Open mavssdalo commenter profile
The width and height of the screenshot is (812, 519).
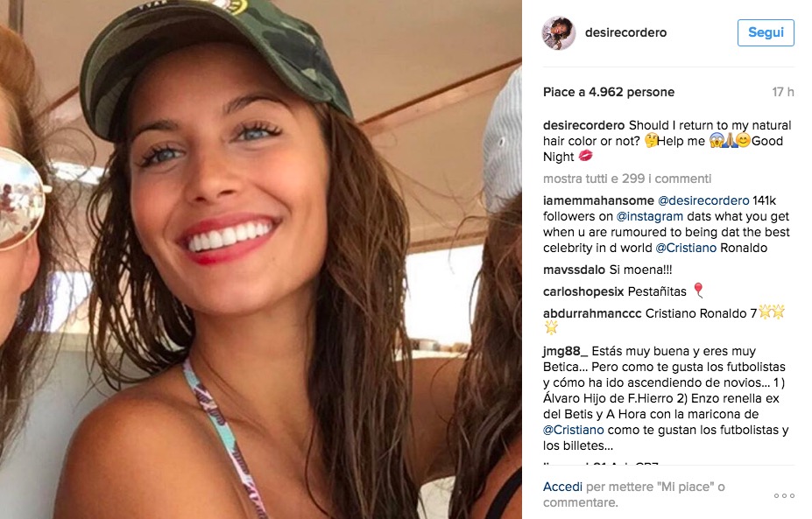[574, 270]
